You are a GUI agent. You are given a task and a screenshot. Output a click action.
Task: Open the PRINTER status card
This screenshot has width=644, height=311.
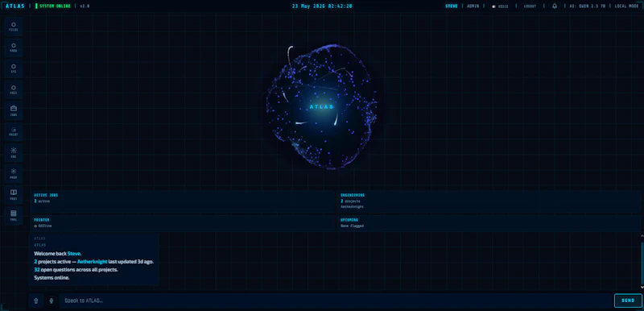(x=183, y=223)
